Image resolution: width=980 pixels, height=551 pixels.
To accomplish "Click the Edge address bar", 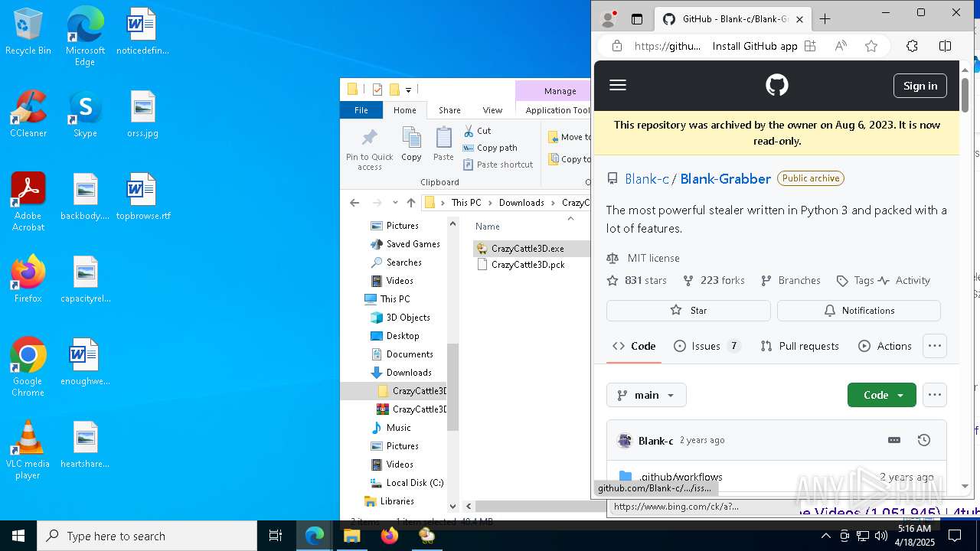I will (x=667, y=46).
